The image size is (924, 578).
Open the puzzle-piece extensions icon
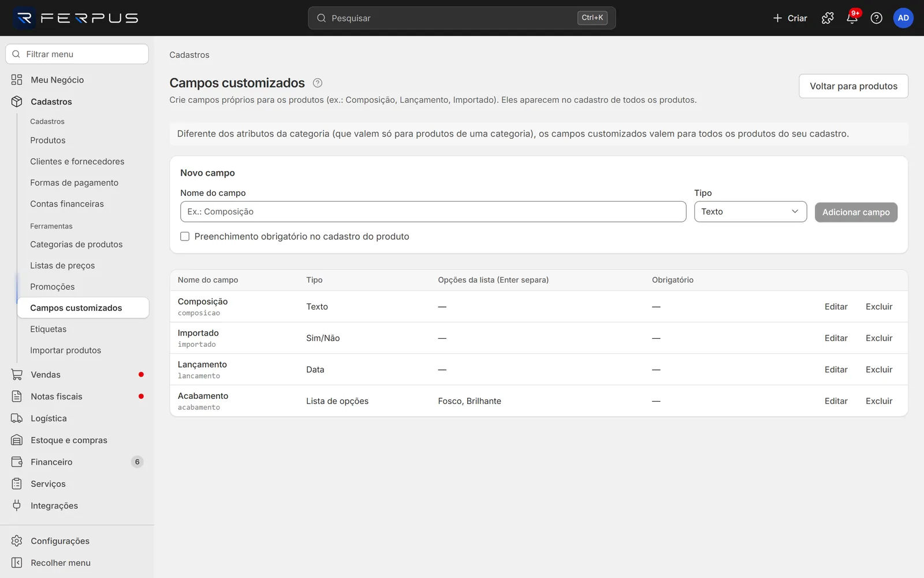[828, 18]
